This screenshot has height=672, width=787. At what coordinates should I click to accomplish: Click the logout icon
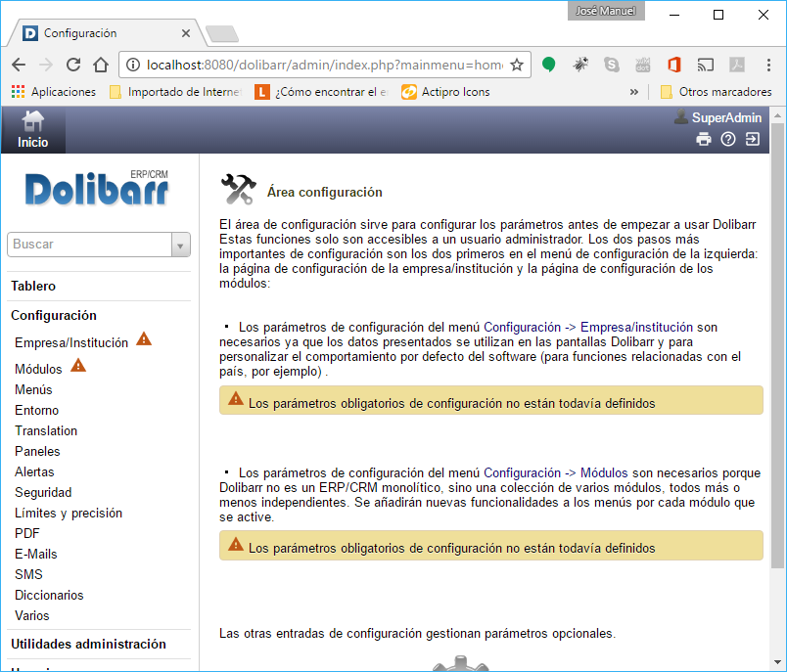[752, 139]
